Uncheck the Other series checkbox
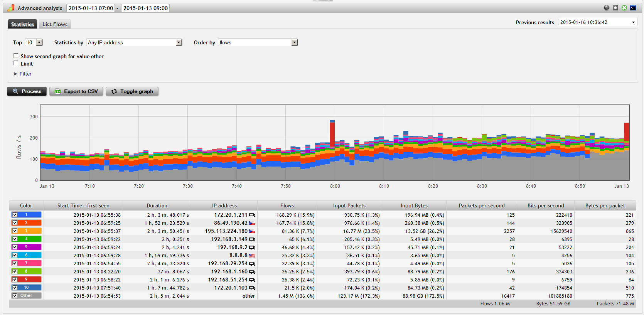644x315 pixels. 15,295
